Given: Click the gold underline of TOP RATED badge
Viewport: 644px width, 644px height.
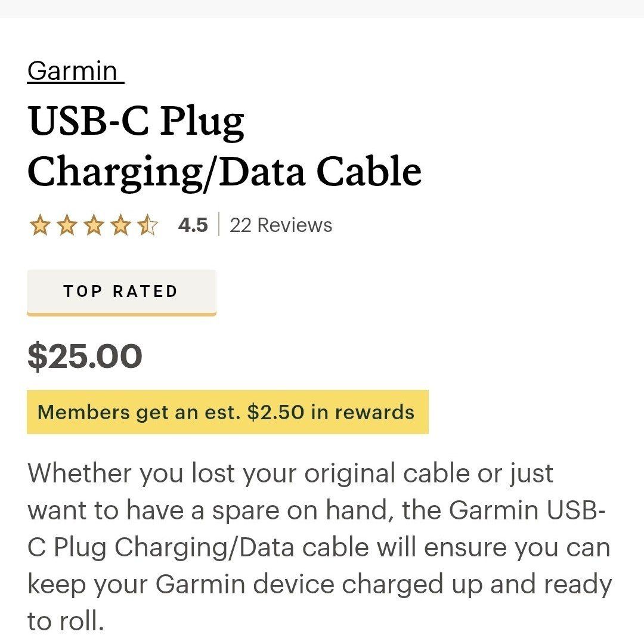Looking at the screenshot, I should 121,312.
